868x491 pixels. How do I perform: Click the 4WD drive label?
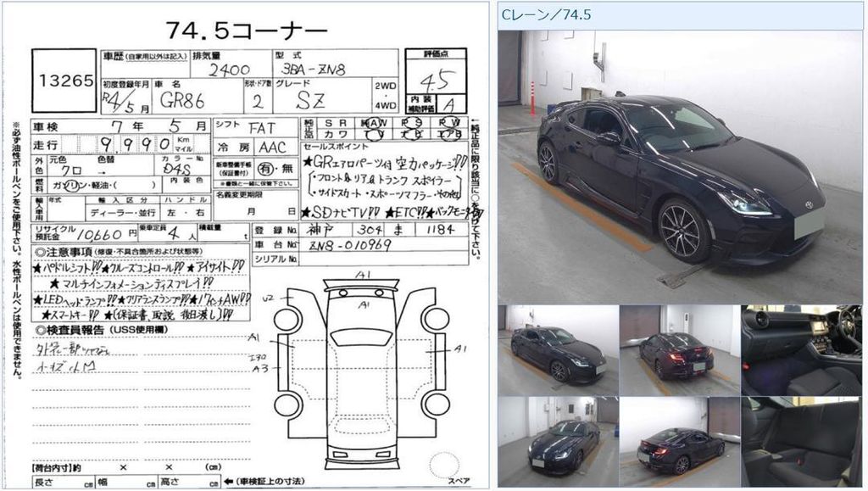386,105
